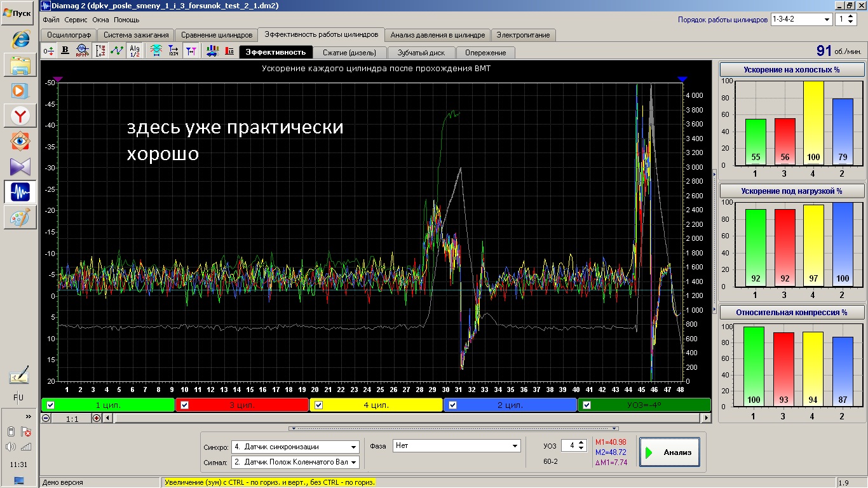Uncheck the 2 цил. checkbox
The image size is (868, 488).
point(453,405)
